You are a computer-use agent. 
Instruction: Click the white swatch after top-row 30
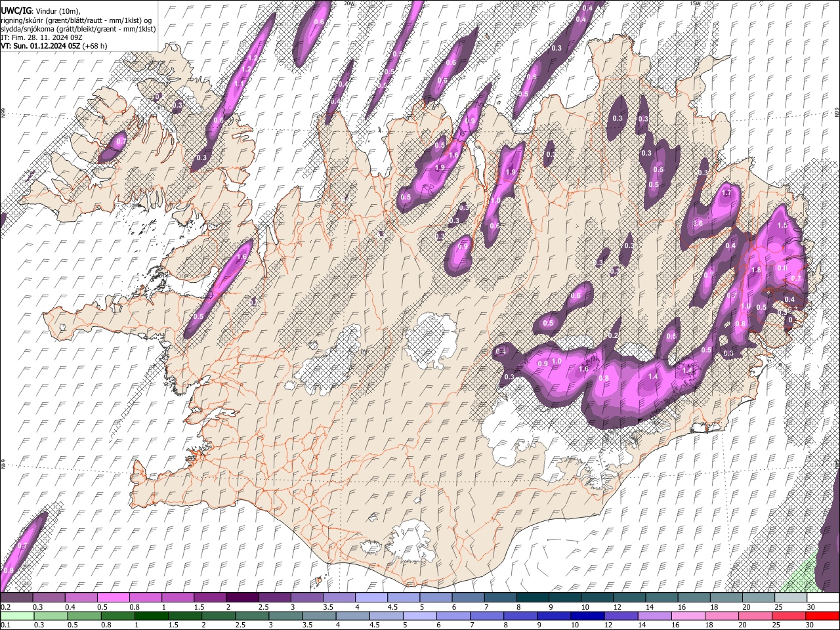823,597
